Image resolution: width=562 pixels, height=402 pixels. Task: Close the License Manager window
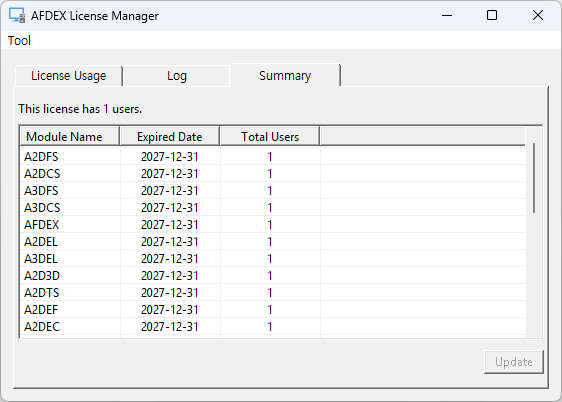(538, 15)
